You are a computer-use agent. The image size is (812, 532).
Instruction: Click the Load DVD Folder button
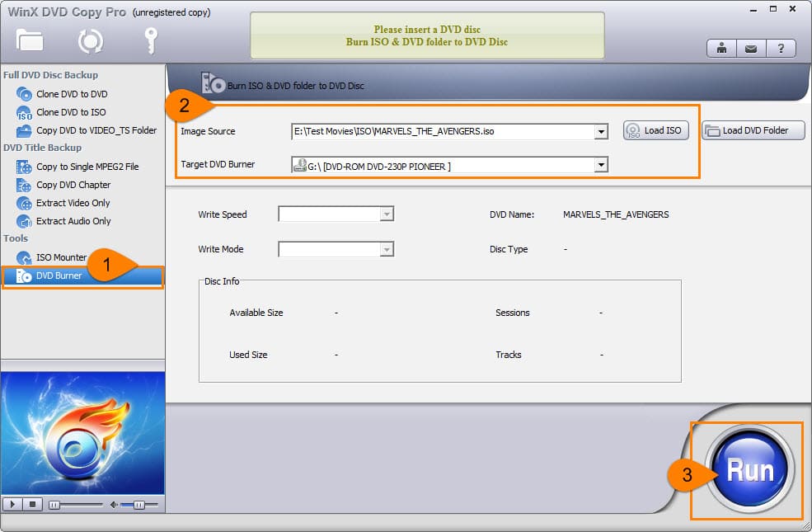(x=753, y=130)
